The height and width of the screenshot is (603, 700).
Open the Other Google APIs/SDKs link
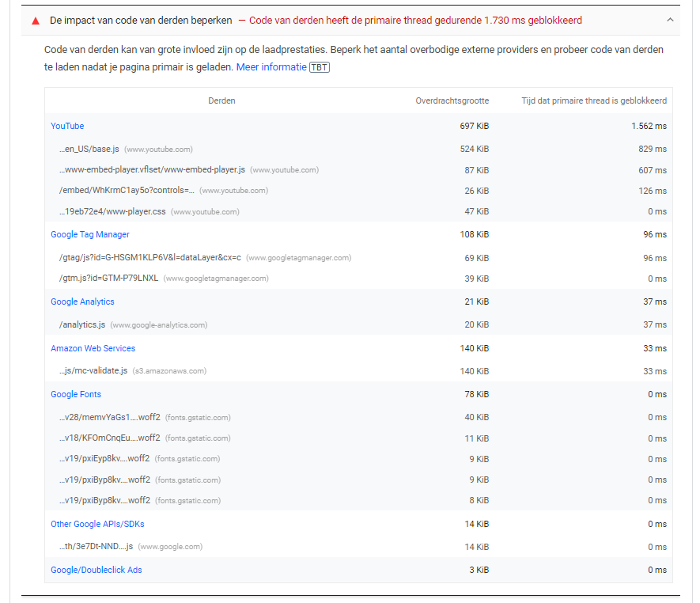(97, 524)
